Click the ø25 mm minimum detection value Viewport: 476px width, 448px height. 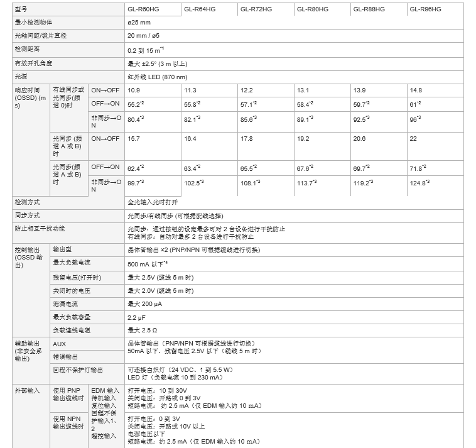[x=139, y=23]
